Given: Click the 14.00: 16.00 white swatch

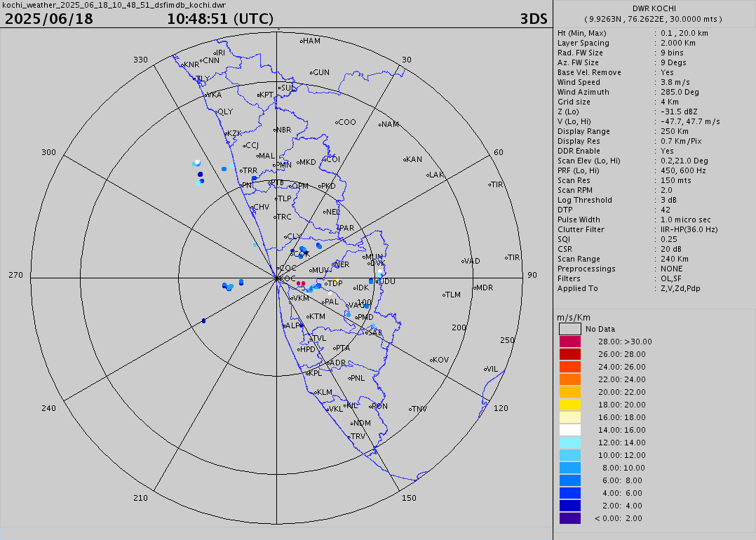Looking at the screenshot, I should pyautogui.click(x=570, y=430).
